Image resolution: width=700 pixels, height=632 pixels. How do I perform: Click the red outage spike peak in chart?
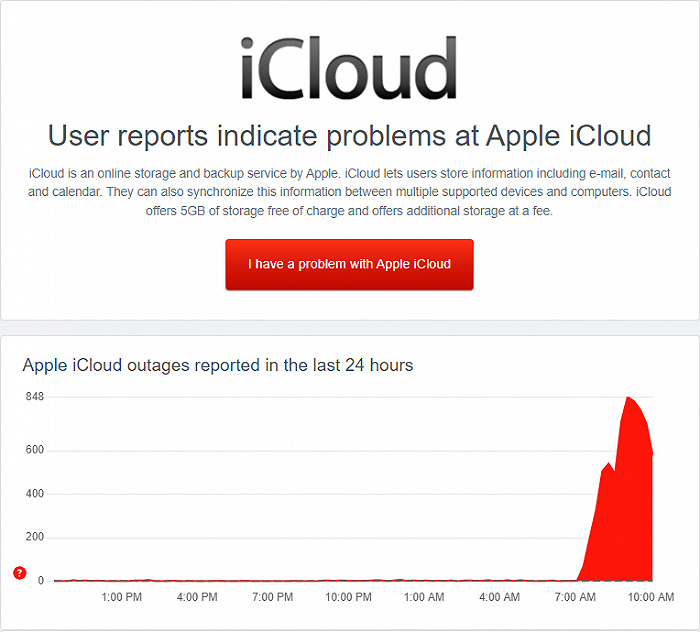click(x=628, y=400)
